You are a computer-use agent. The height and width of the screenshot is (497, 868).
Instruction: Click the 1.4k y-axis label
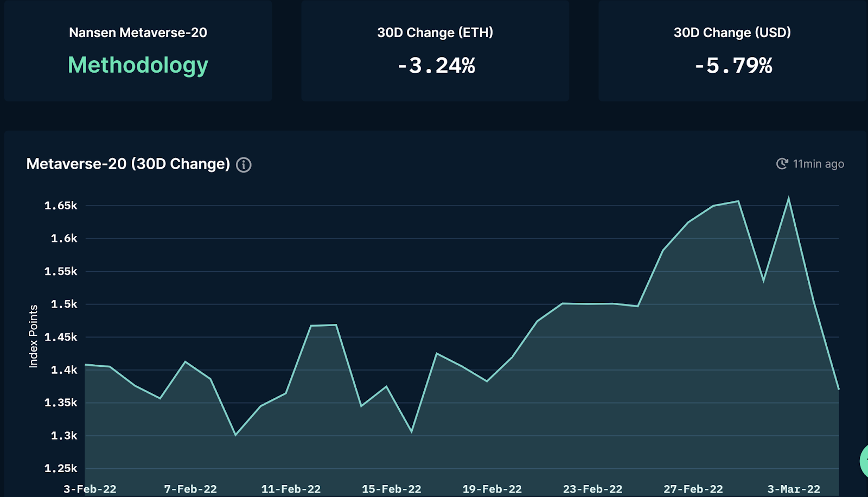pyautogui.click(x=64, y=370)
